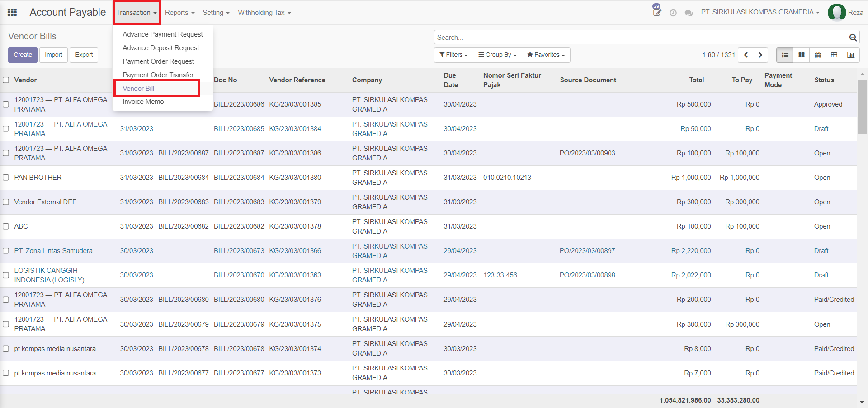Image resolution: width=868 pixels, height=408 pixels.
Task: Select checkbox for Vendor External DEF row
Action: click(x=6, y=202)
